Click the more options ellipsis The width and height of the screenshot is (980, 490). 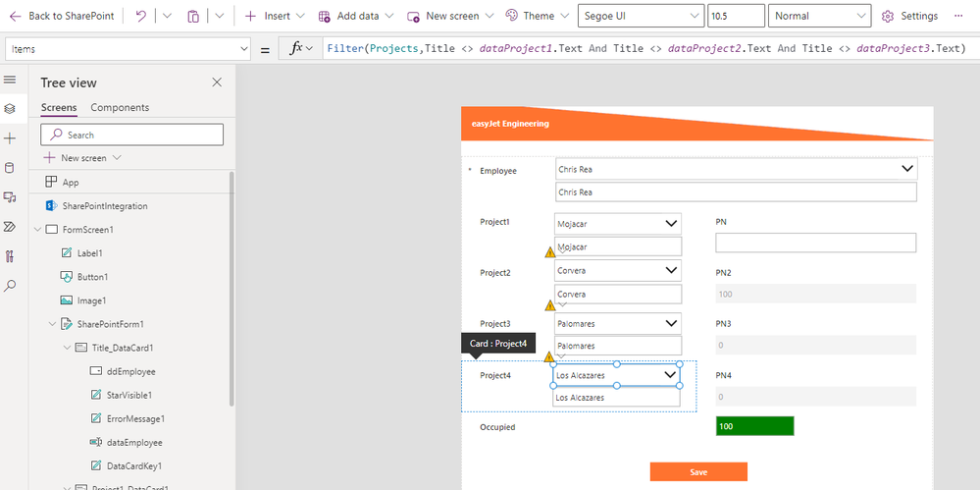(958, 17)
